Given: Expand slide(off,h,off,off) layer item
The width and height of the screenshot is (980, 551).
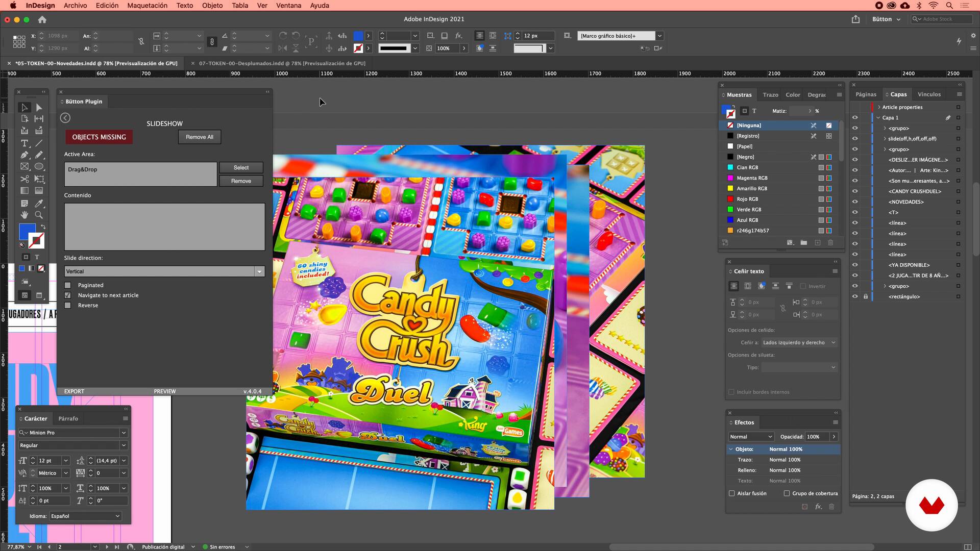Looking at the screenshot, I should tap(885, 139).
